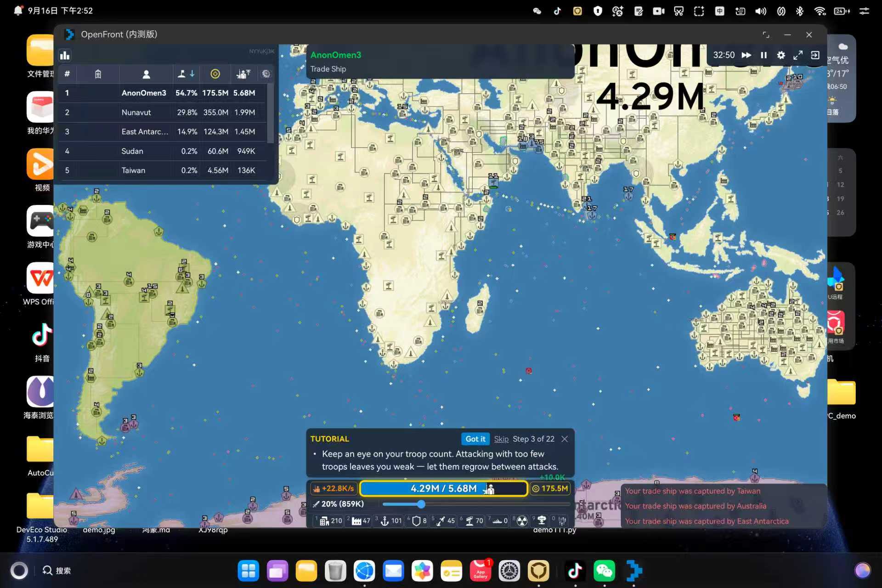Screen dimensions: 882x588
Task: Select the Port build tool (101)
Action: pyautogui.click(x=390, y=521)
